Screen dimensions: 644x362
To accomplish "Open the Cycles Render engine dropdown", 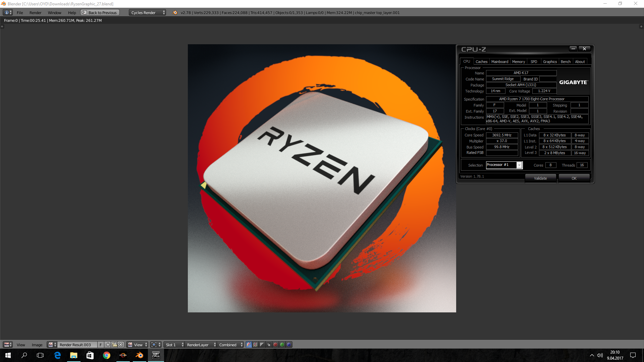I will [x=147, y=13].
